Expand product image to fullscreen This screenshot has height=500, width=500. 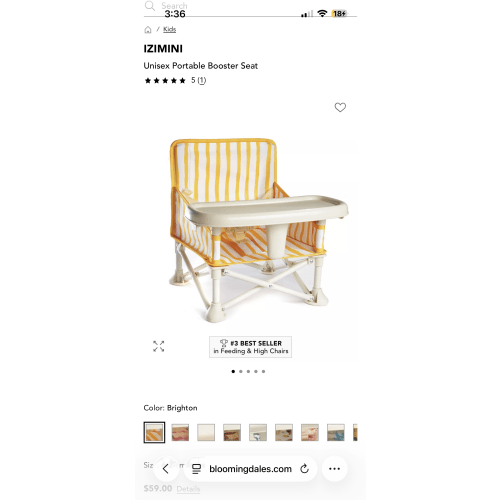159,346
